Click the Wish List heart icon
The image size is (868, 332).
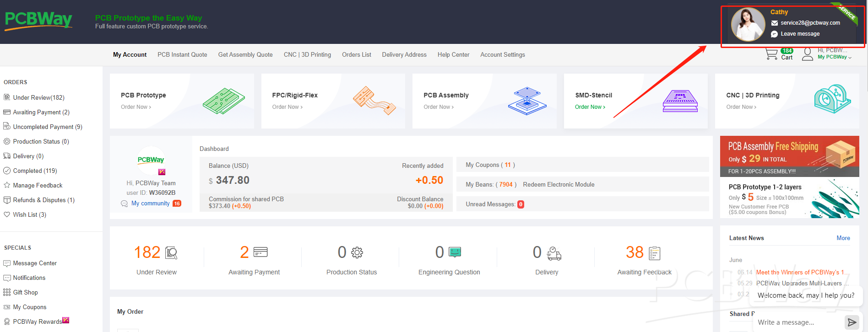pos(7,214)
